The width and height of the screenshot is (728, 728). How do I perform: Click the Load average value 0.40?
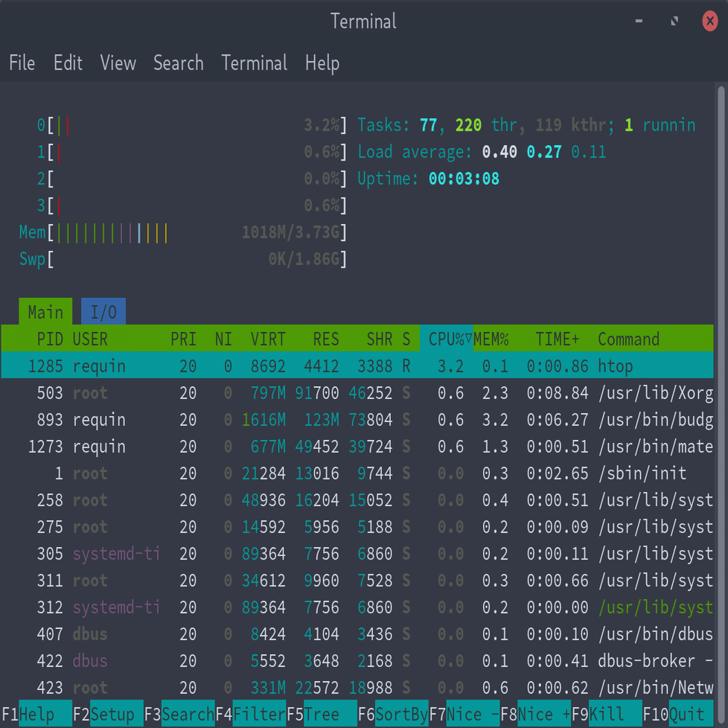pyautogui.click(x=499, y=152)
